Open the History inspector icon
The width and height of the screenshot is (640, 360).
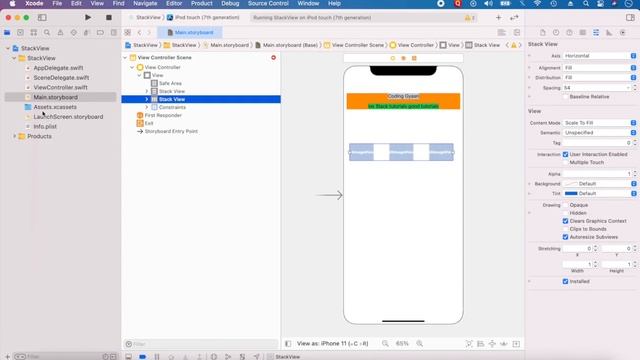coord(556,33)
